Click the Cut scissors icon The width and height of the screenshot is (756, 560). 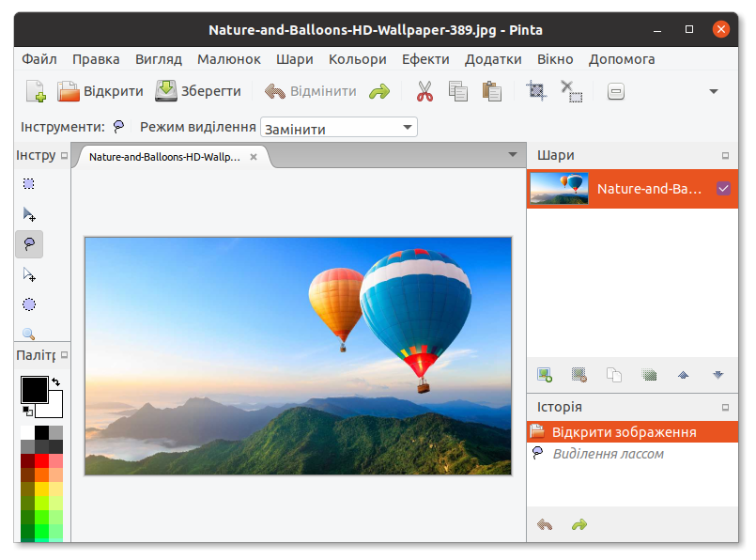(x=424, y=92)
